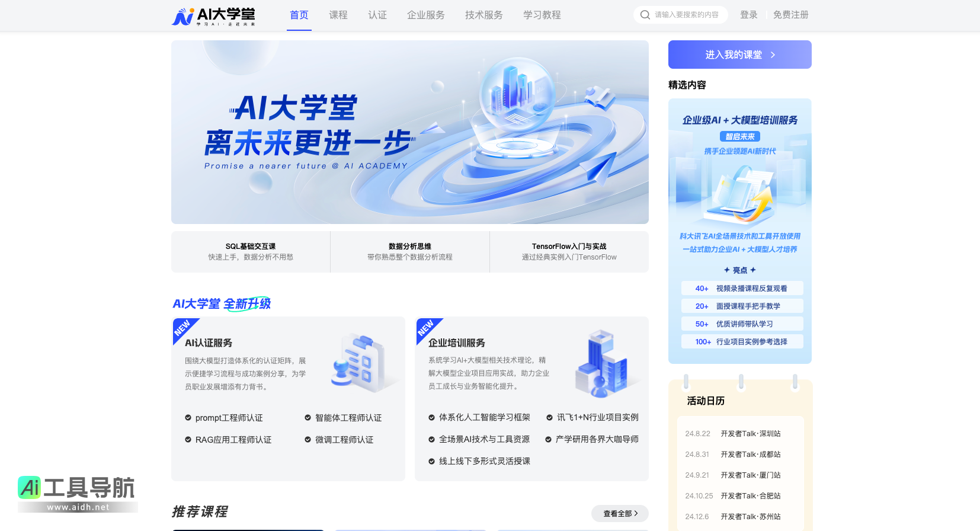Click the AI大学堂 logo icon

(x=183, y=16)
